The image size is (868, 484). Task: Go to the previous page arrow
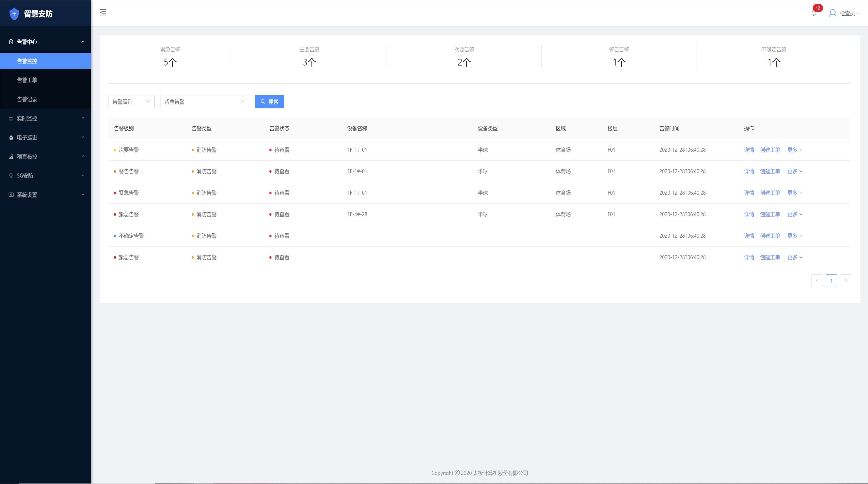tap(817, 281)
